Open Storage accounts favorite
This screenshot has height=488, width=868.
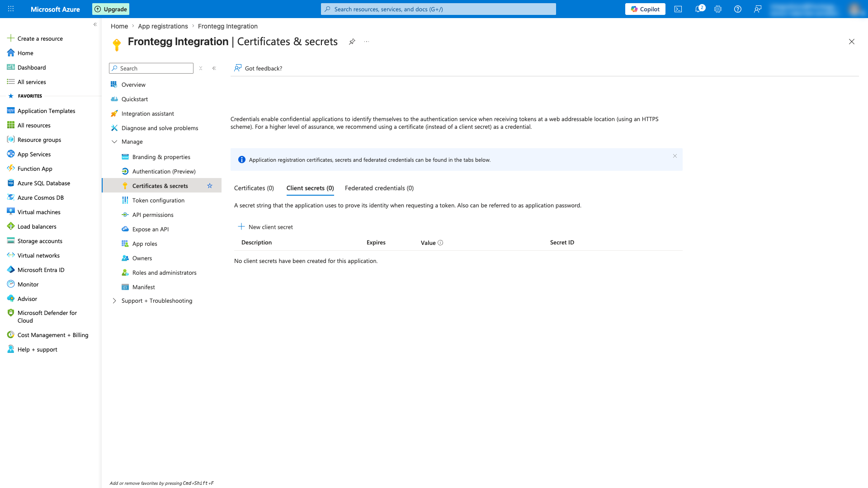point(40,241)
